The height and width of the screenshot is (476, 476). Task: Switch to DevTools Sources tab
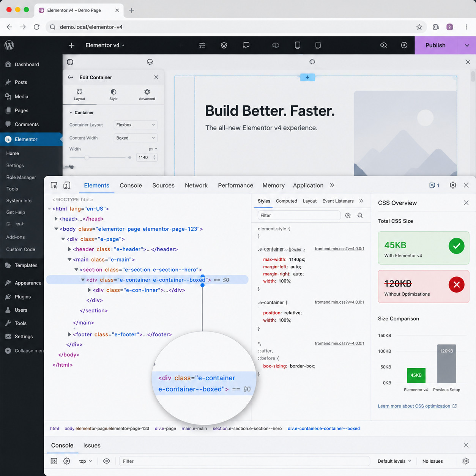pyautogui.click(x=163, y=185)
